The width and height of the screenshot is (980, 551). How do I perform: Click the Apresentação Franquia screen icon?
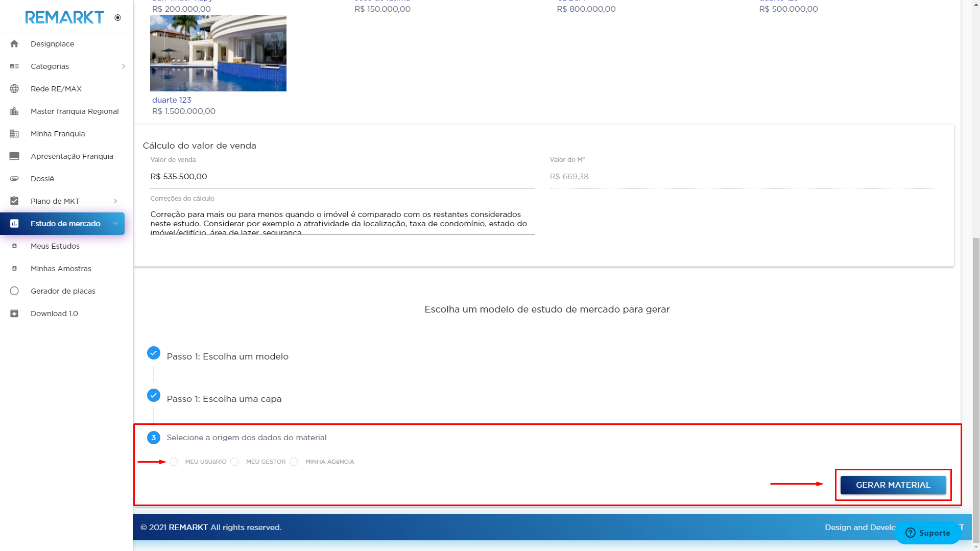(x=14, y=156)
